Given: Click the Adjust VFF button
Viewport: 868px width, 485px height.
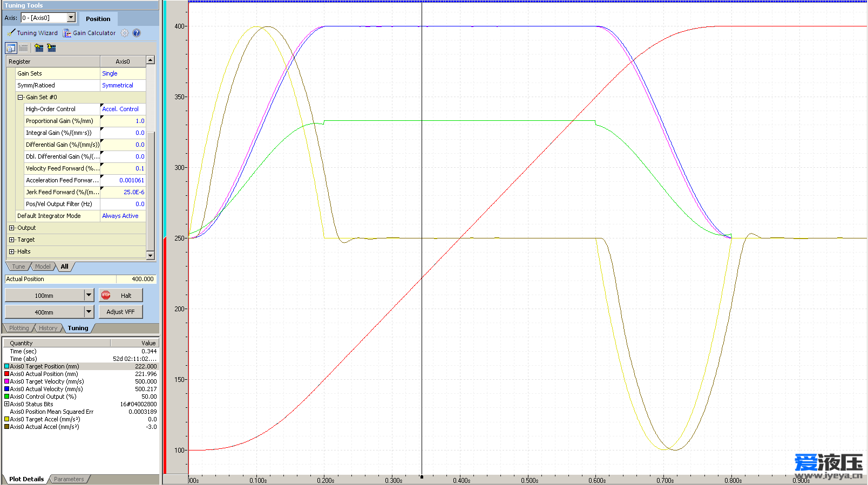Looking at the screenshot, I should tap(121, 312).
